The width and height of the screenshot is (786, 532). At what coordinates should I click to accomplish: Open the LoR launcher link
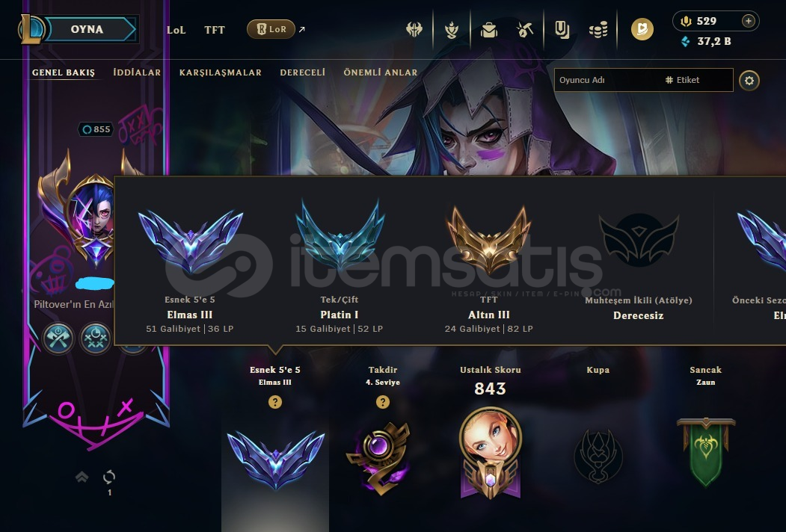[271, 29]
